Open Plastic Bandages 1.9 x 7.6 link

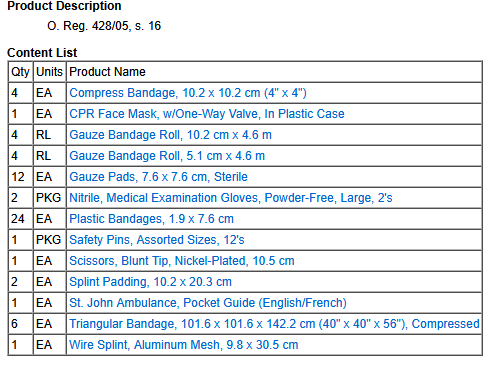[151, 219]
